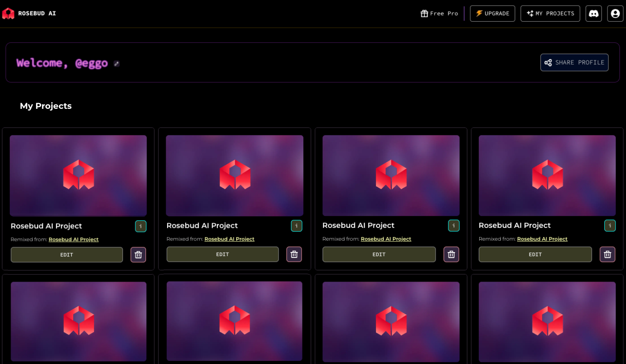Open the user account profile icon

tap(615, 13)
